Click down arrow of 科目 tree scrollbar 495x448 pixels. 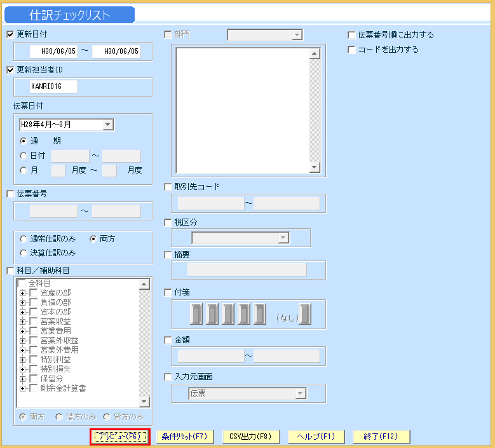144,402
